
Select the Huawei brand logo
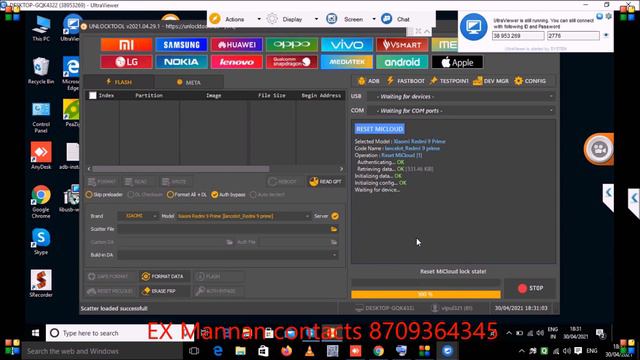237,44
